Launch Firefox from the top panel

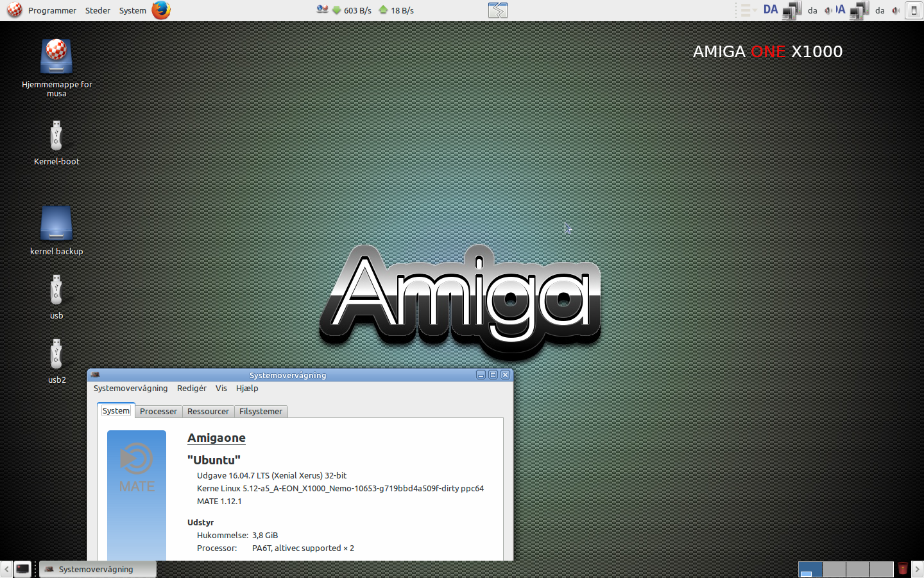(x=161, y=10)
